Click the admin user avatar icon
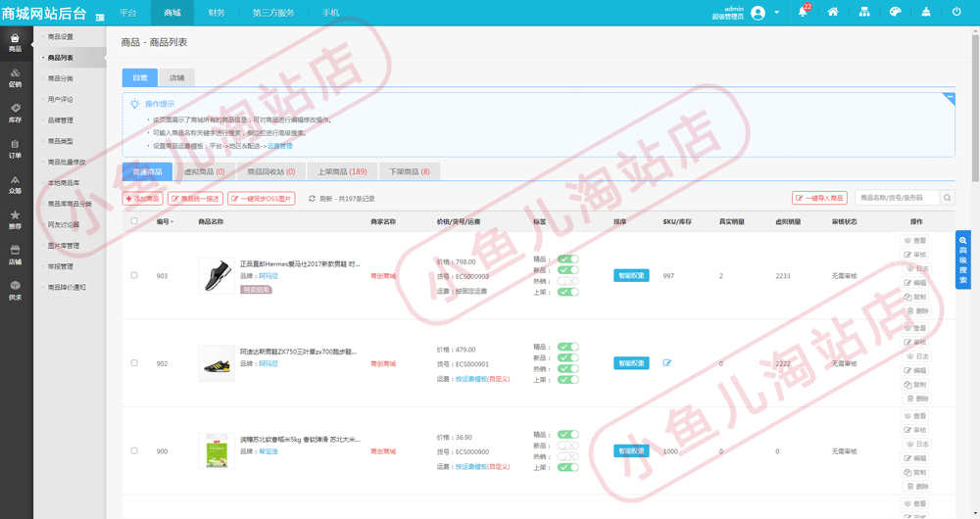 tap(758, 13)
